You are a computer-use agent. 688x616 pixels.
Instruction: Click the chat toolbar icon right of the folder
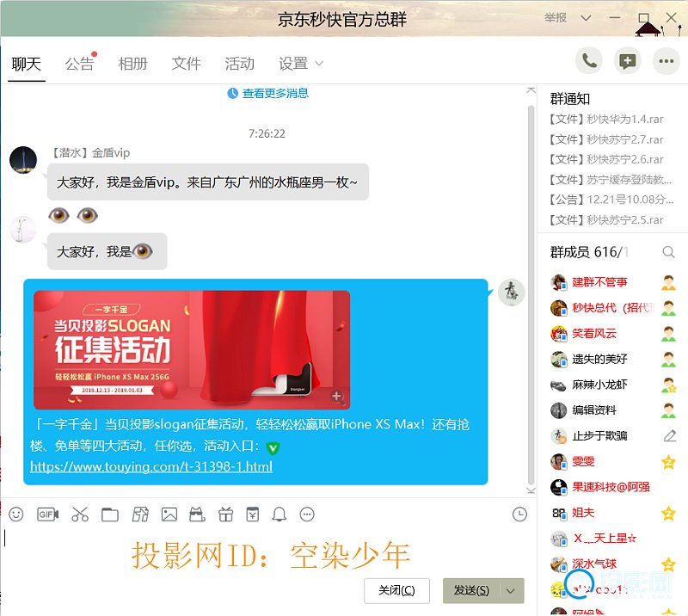tap(140, 514)
